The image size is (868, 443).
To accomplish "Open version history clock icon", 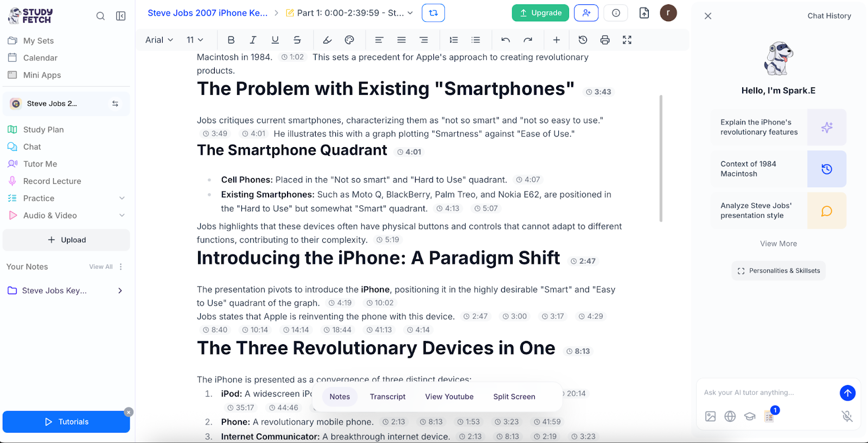I will click(x=583, y=40).
